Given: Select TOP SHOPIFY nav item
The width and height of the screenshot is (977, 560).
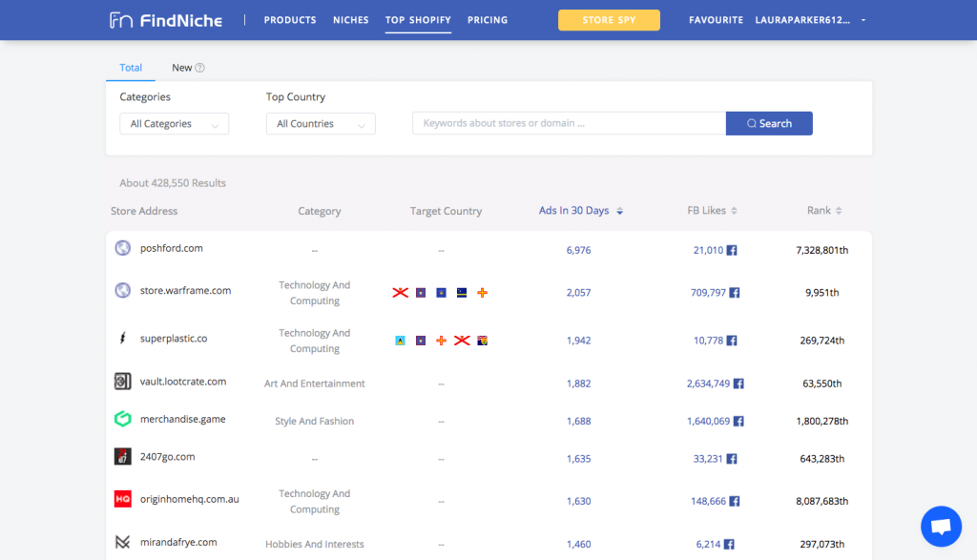Looking at the screenshot, I should 418,20.
